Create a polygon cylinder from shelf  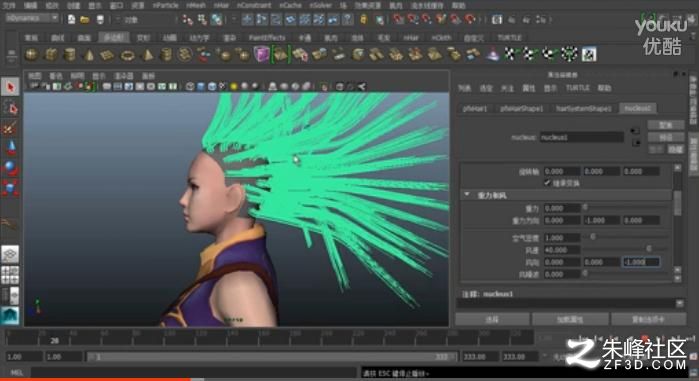tap(70, 54)
